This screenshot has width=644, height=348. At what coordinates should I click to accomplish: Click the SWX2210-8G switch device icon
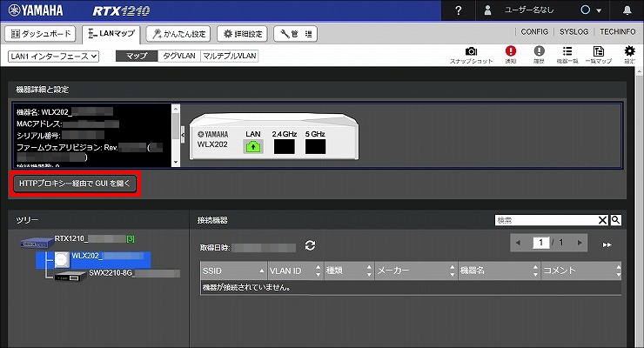(x=70, y=277)
